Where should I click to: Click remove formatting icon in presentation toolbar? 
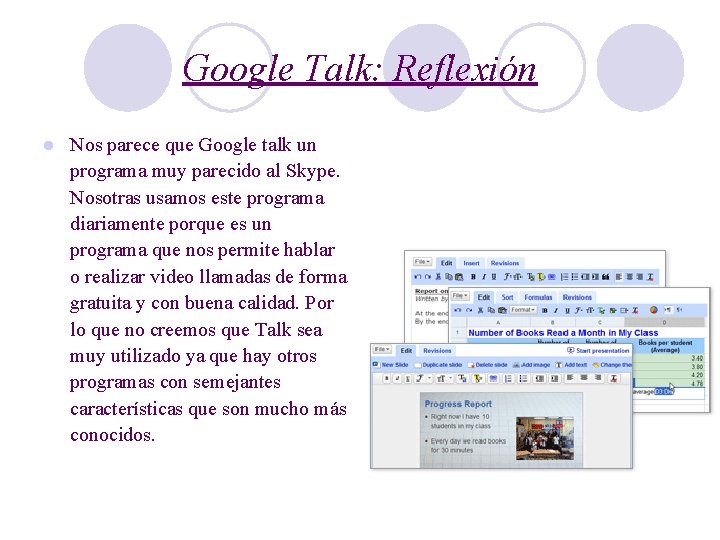click(x=614, y=378)
